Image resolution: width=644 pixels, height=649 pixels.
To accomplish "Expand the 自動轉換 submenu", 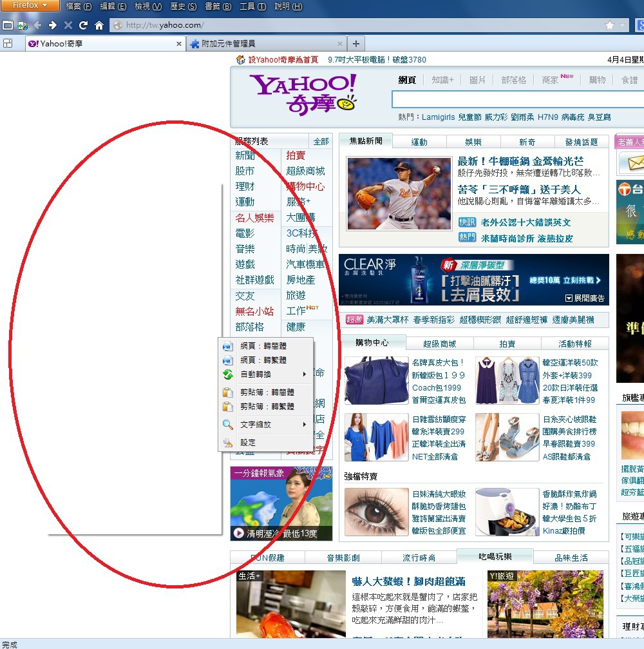I will [265, 374].
